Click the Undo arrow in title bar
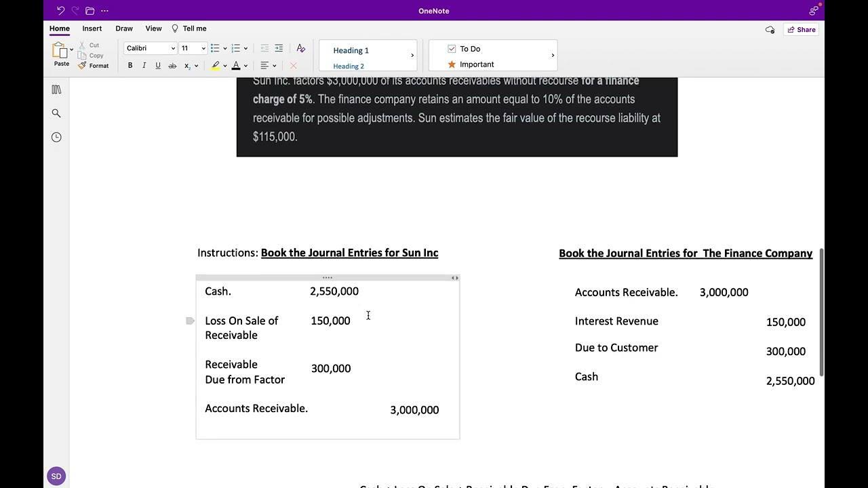868x488 pixels. click(x=60, y=11)
